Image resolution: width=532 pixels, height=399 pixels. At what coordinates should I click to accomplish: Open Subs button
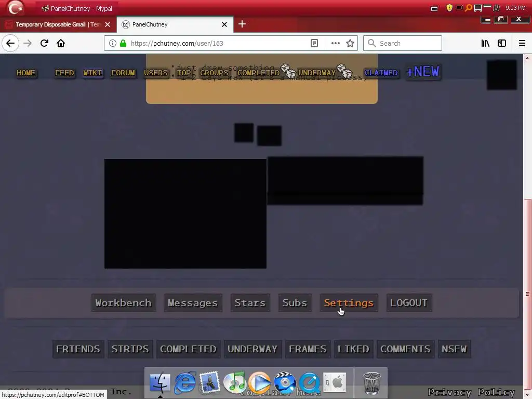[x=295, y=303]
